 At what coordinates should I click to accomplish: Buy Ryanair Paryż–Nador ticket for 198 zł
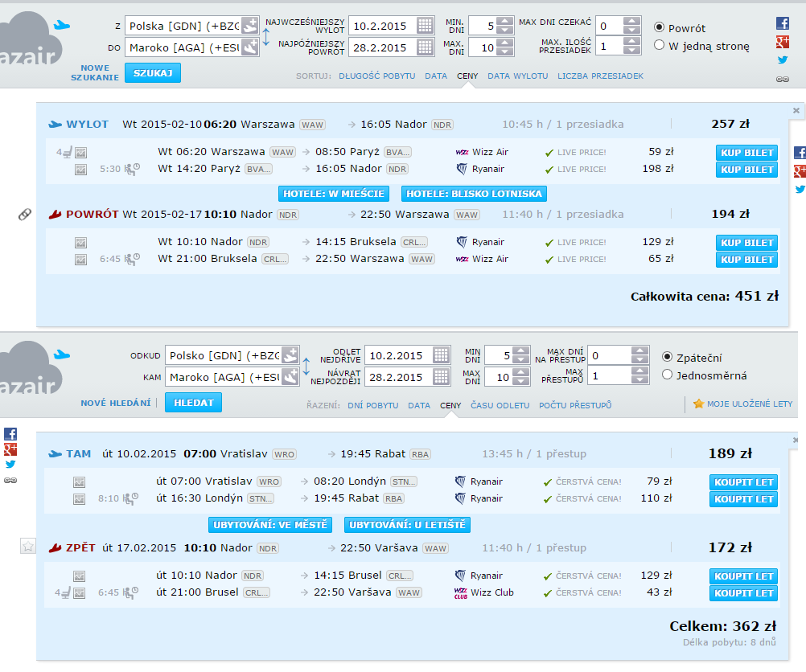[746, 170]
